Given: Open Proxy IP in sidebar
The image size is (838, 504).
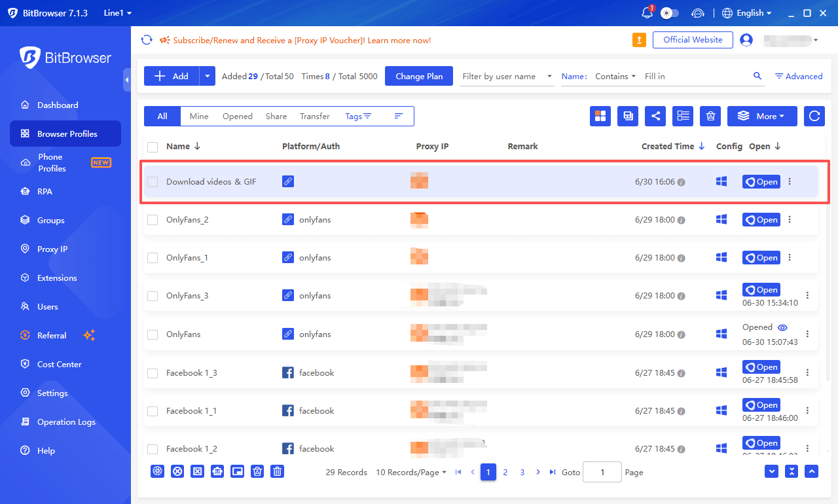Looking at the screenshot, I should (52, 249).
